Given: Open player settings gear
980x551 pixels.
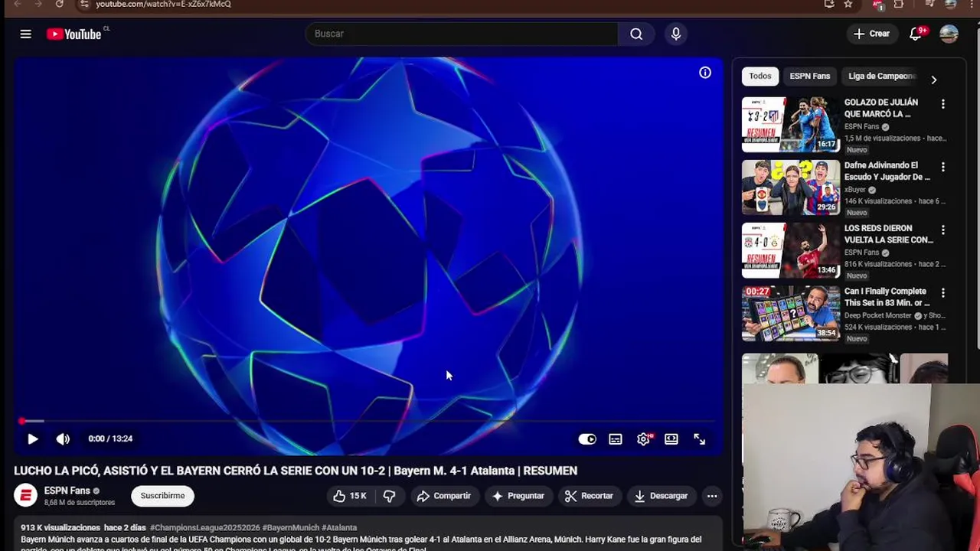Looking at the screenshot, I should [x=643, y=439].
